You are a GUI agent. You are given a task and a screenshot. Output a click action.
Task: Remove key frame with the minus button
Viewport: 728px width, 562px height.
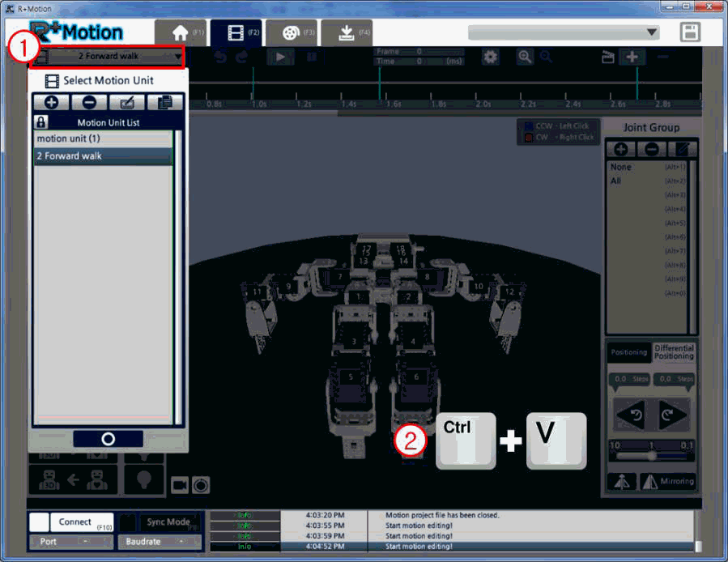click(663, 57)
